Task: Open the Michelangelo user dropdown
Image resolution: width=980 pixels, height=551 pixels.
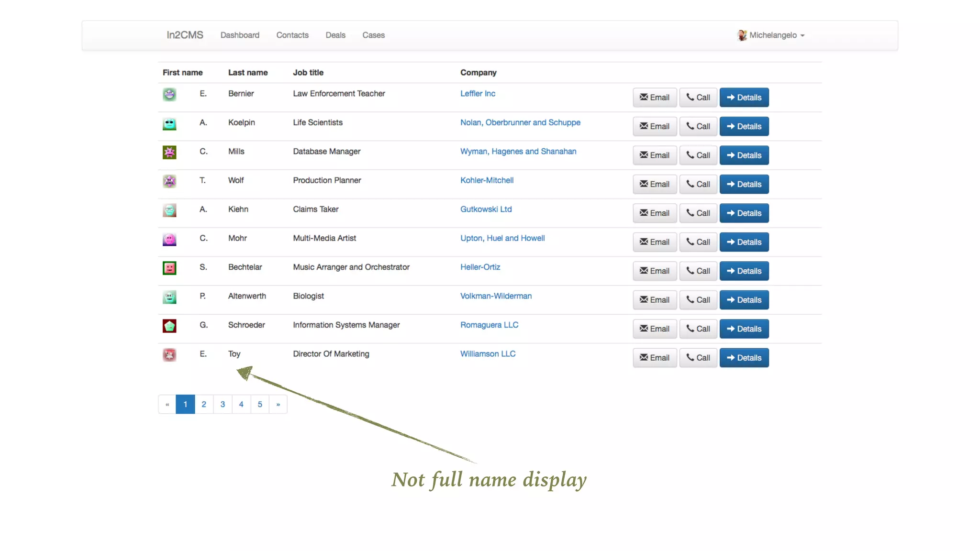Action: pyautogui.click(x=776, y=35)
